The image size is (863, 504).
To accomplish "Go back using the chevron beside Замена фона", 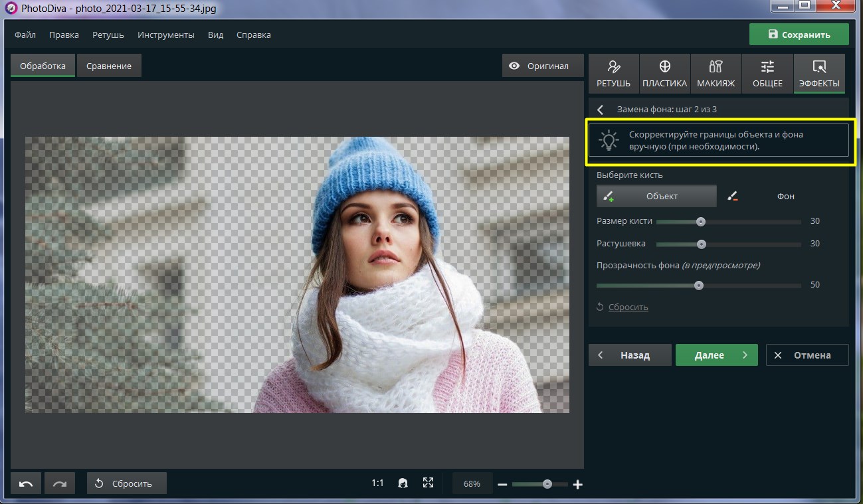I will pos(601,110).
